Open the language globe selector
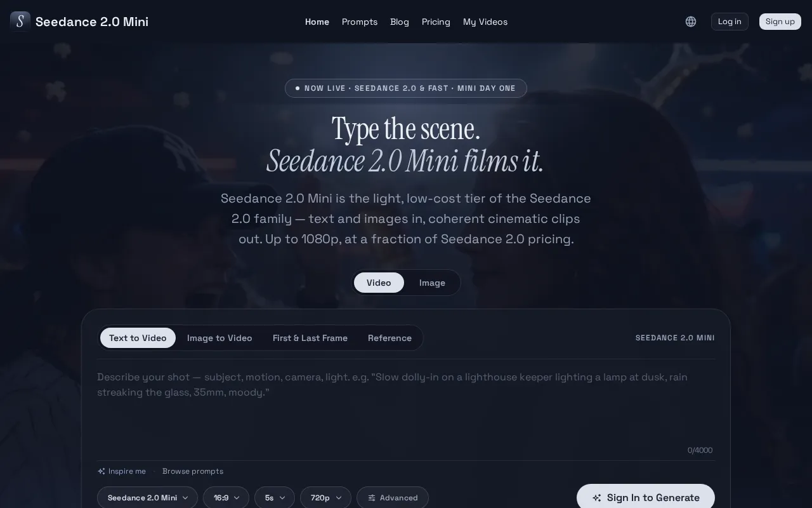Image resolution: width=812 pixels, height=508 pixels. tap(691, 22)
